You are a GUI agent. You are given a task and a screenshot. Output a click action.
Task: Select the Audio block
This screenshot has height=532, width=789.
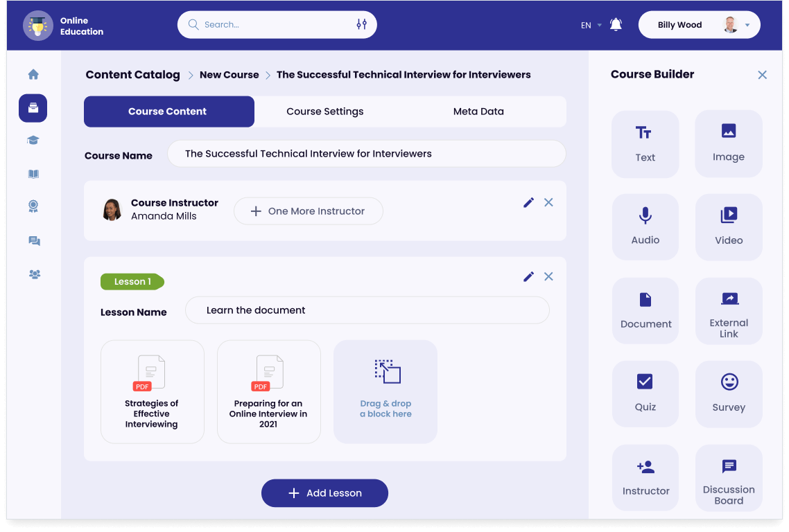point(645,227)
